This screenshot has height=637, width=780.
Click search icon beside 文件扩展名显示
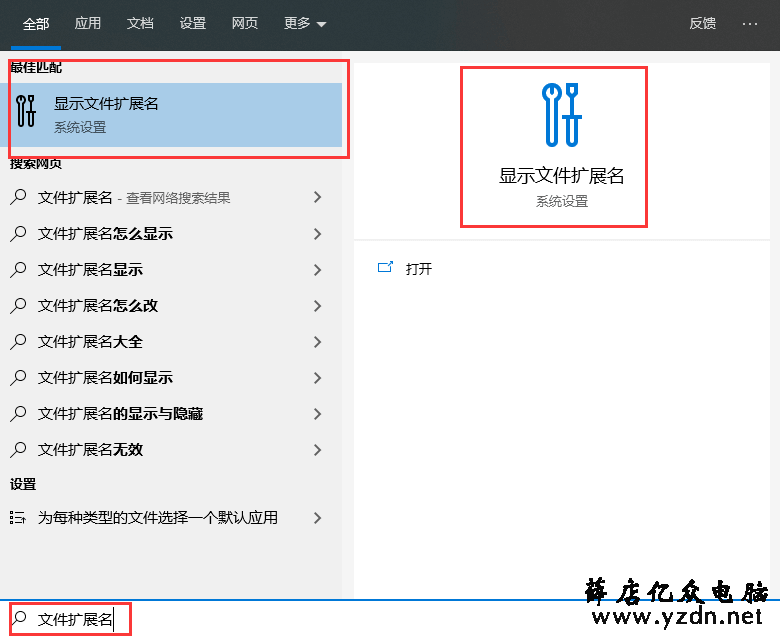(x=18, y=270)
